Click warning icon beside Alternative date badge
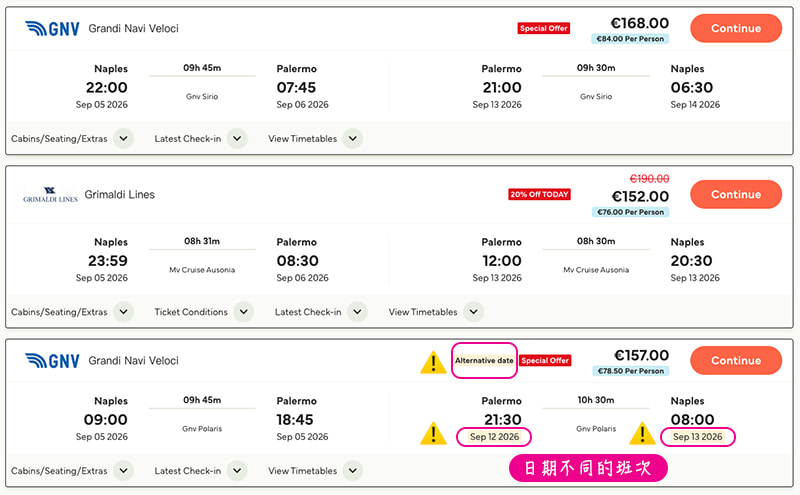800x495 pixels. pos(433,362)
